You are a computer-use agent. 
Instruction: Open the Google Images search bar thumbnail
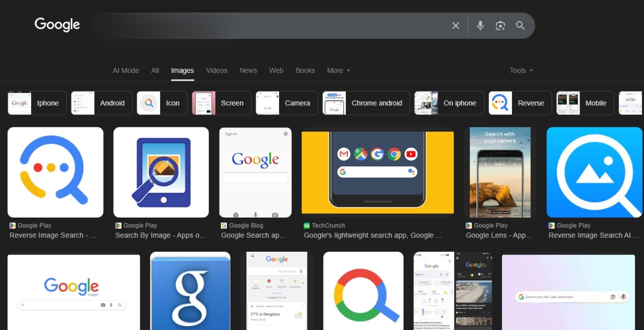[74, 292]
